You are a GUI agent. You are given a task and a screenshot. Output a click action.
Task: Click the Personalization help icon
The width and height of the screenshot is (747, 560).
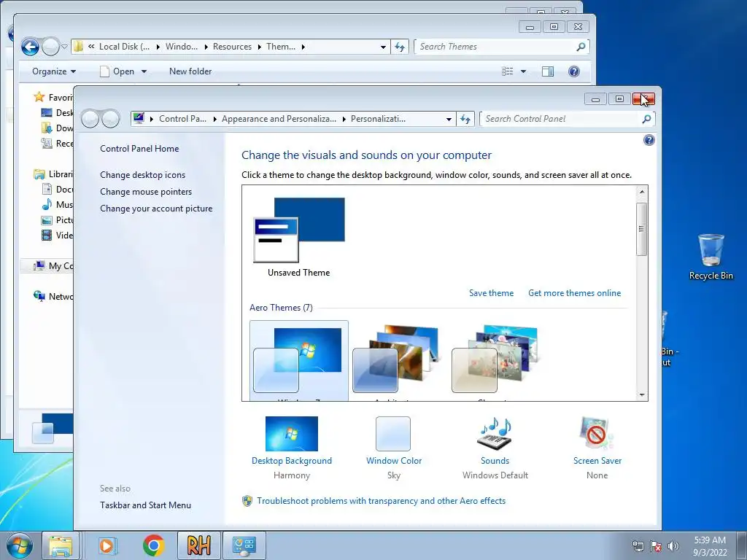(649, 140)
